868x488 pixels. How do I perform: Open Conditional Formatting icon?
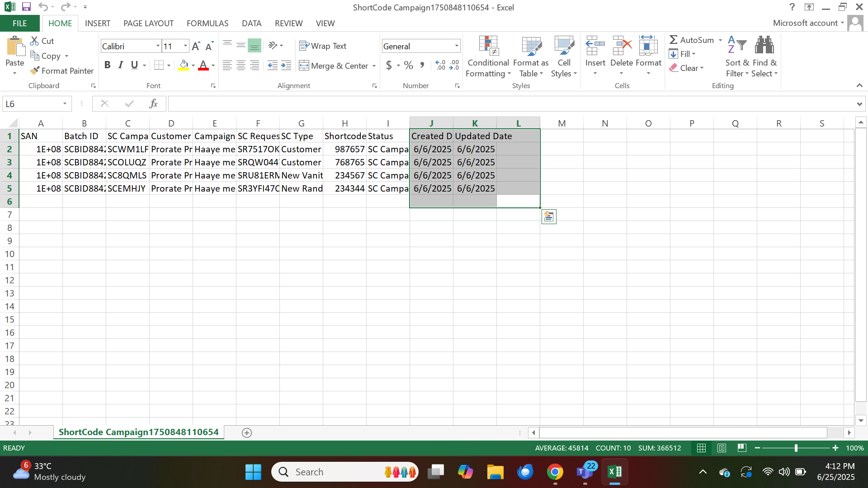point(488,46)
